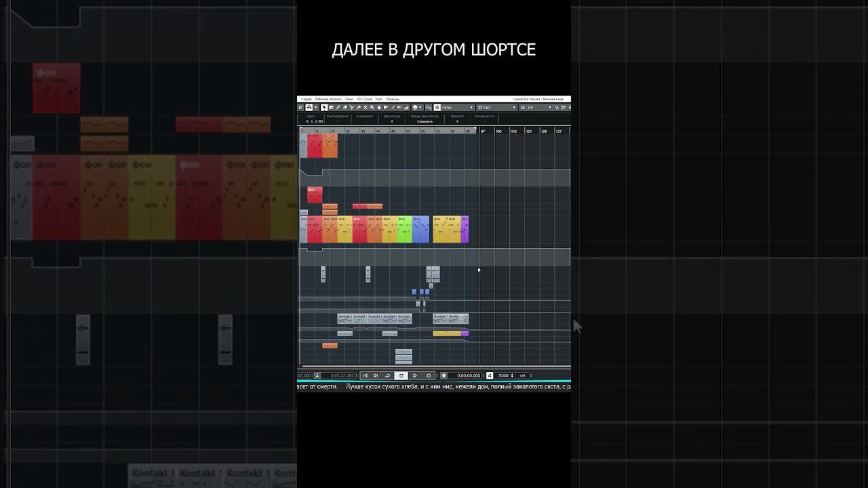Select the large blue фон event
Image resolution: width=868 pixels, height=488 pixels.
(420, 229)
